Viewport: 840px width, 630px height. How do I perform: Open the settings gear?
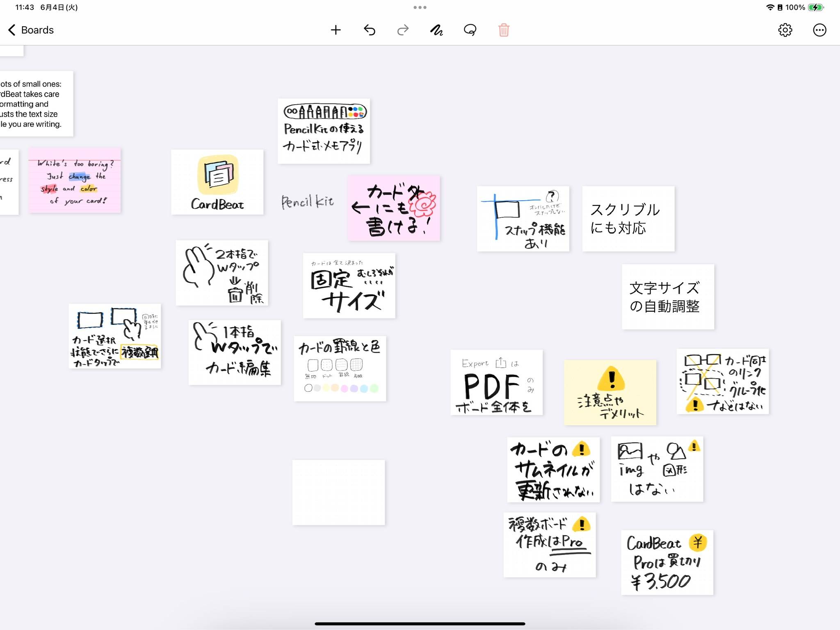[x=785, y=30]
